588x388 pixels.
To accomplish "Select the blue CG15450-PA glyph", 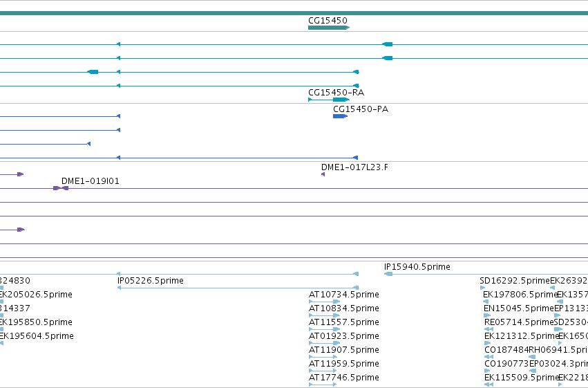I will pyautogui.click(x=340, y=116).
